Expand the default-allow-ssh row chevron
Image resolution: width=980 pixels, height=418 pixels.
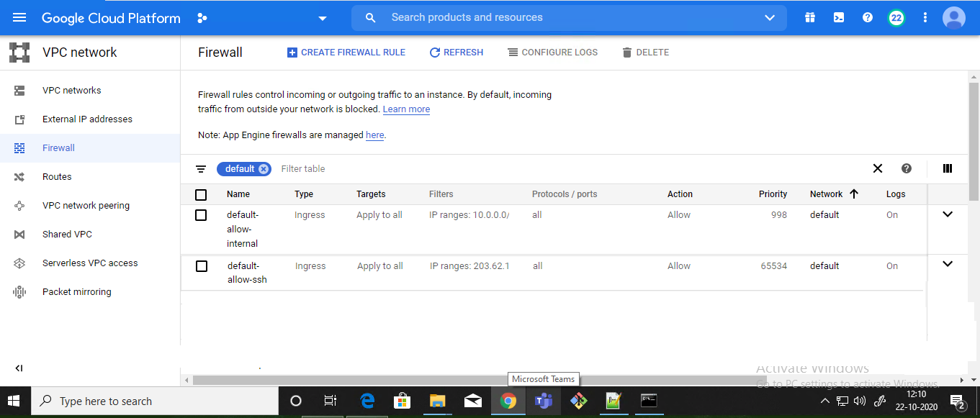[948, 264]
